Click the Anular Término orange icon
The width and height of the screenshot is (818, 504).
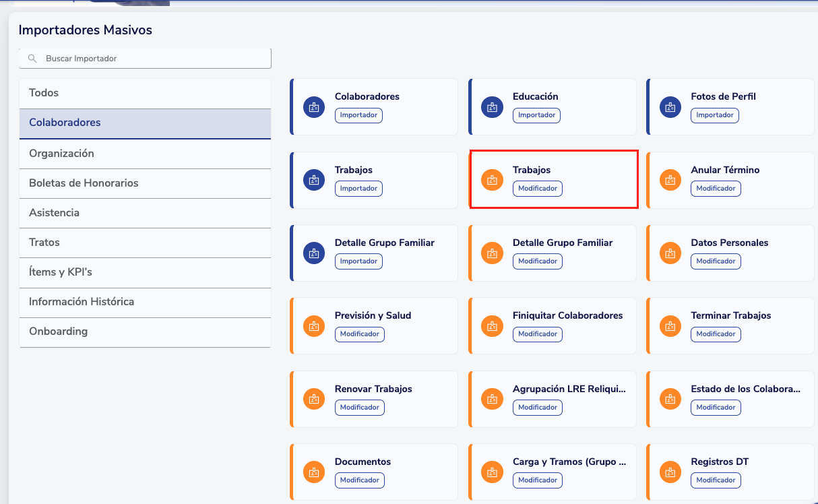tap(670, 180)
